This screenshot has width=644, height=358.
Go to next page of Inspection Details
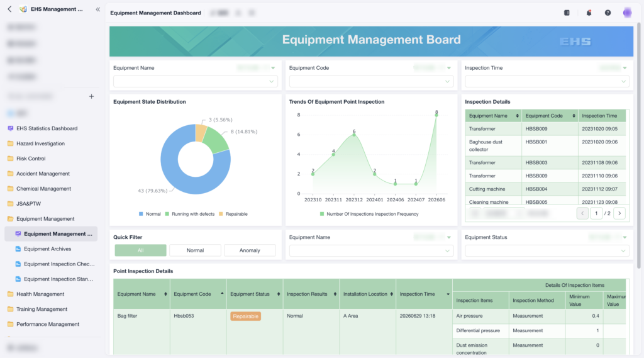pos(619,213)
